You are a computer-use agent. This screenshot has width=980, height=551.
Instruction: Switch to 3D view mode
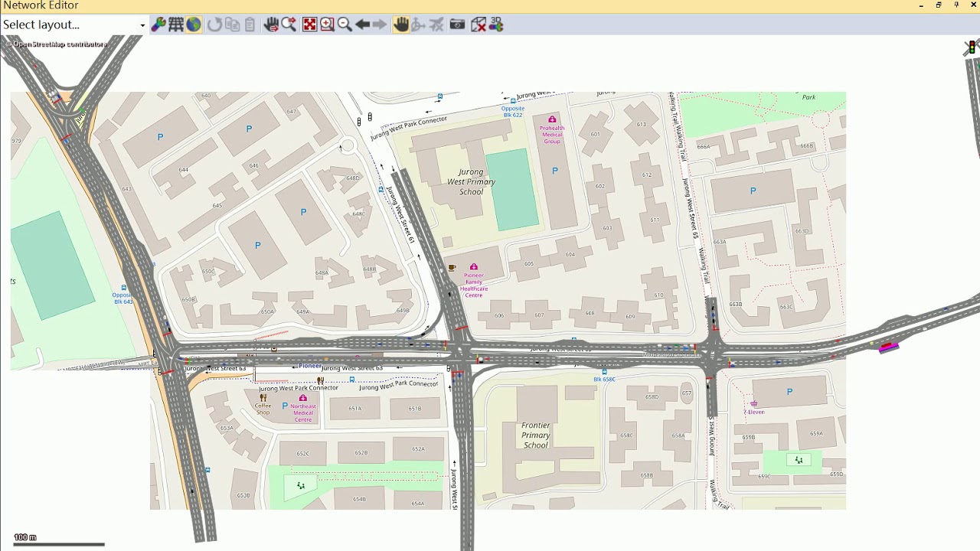(496, 24)
